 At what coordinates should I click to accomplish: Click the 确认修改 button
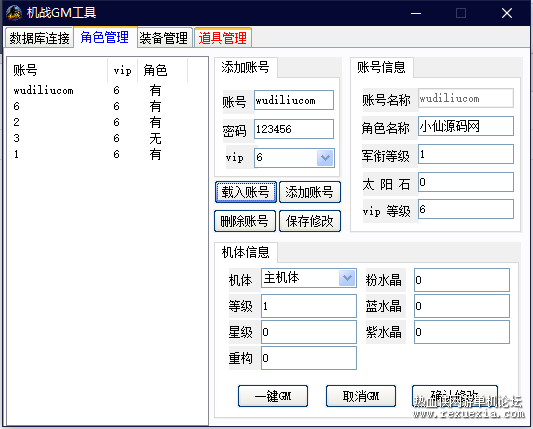point(454,396)
